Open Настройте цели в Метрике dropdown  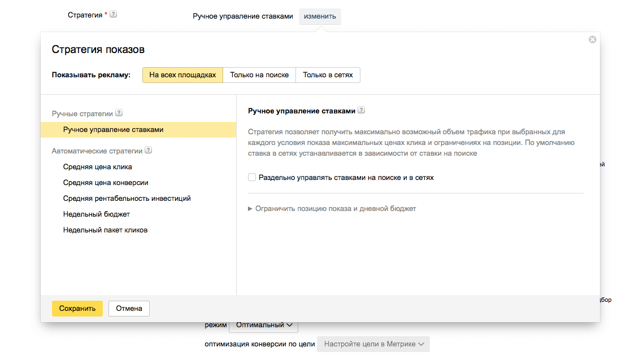pyautogui.click(x=373, y=344)
